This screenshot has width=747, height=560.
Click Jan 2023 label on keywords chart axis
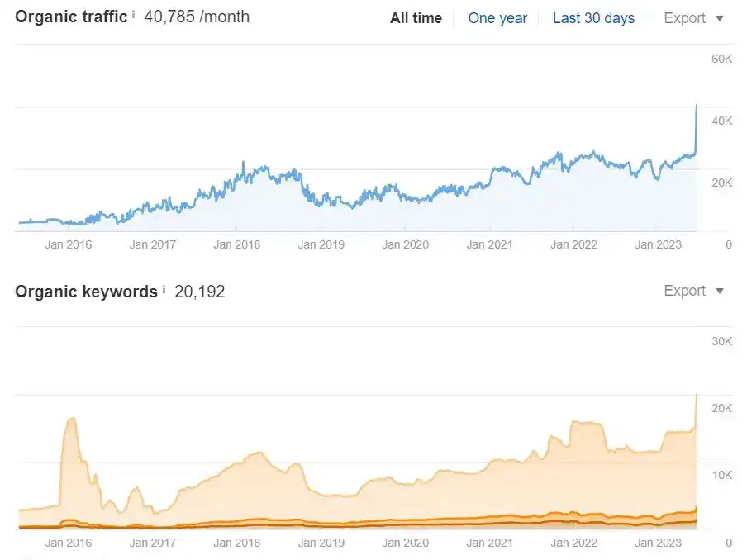coord(658,543)
